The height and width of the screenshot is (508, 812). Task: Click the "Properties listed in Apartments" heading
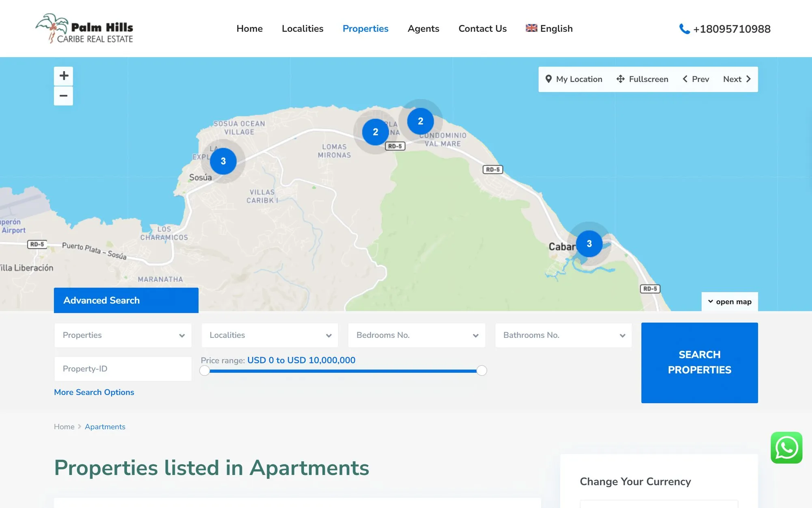(x=212, y=467)
